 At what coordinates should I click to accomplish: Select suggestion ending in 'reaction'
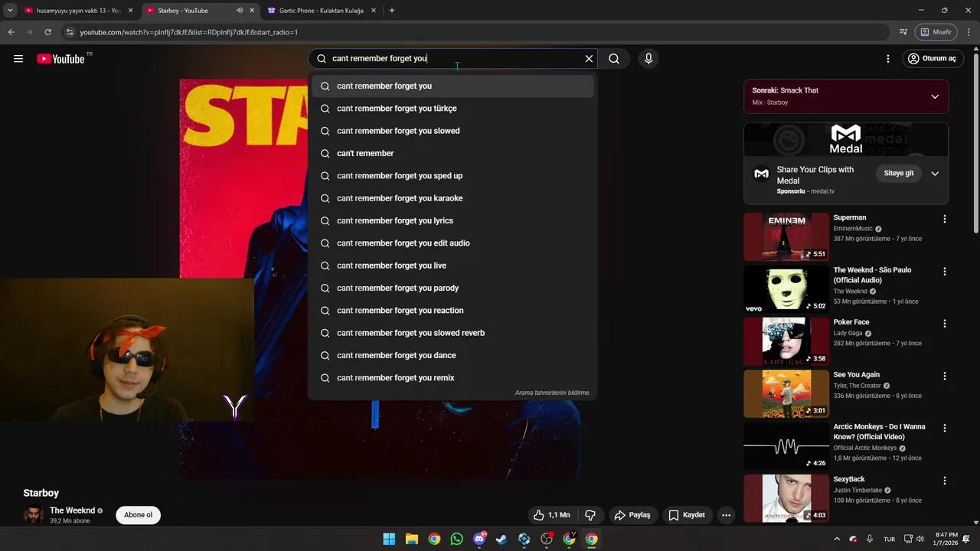pyautogui.click(x=452, y=311)
